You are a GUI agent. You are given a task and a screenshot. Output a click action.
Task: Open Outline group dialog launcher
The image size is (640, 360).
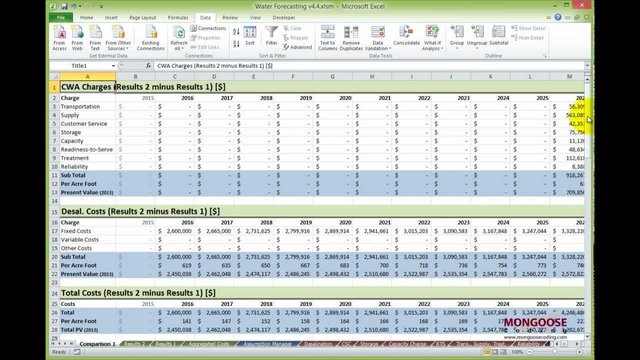[x=545, y=56]
